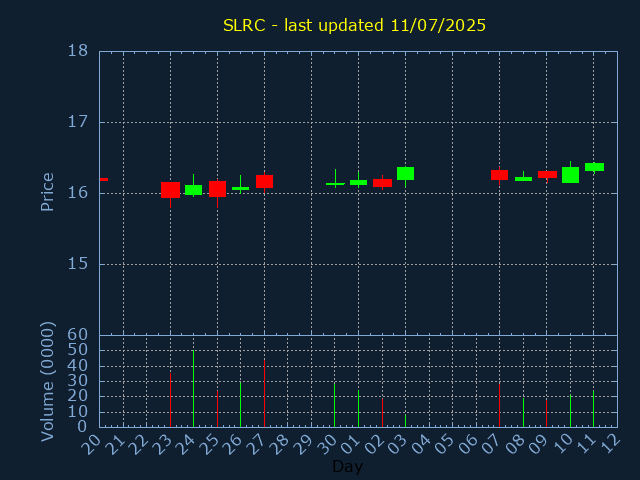640x480 pixels.
Task: Click the short green volume bar for day 03
Action: (x=405, y=421)
